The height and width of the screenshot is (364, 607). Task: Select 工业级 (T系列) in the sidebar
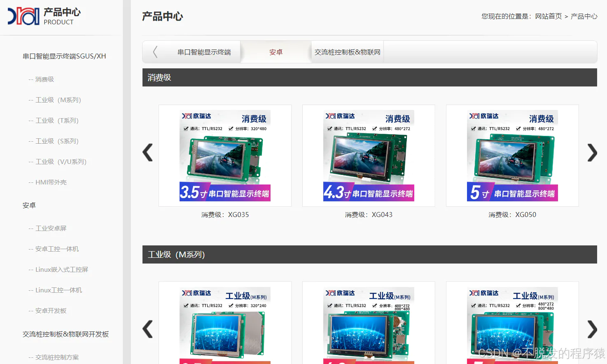pyautogui.click(x=57, y=120)
